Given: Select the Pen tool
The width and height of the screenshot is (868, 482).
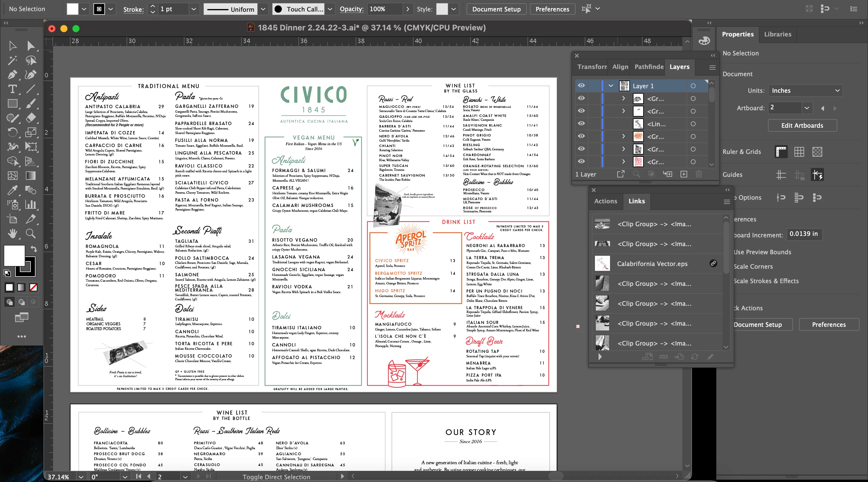Looking at the screenshot, I should tap(12, 74).
